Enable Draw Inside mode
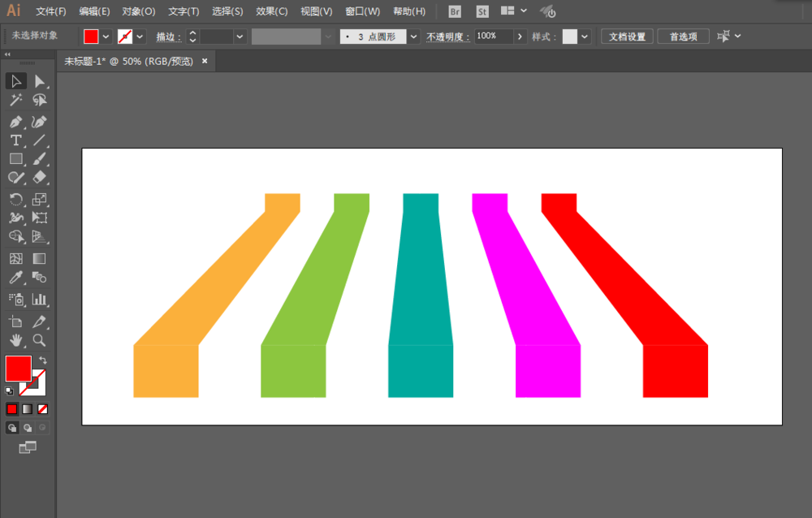This screenshot has width=812, height=518. [42, 428]
